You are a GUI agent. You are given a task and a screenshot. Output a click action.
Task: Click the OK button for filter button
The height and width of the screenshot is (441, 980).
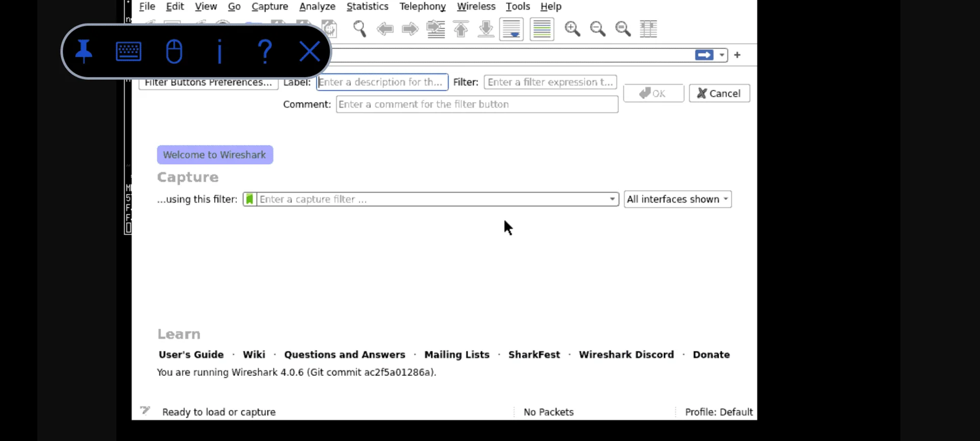tap(653, 93)
